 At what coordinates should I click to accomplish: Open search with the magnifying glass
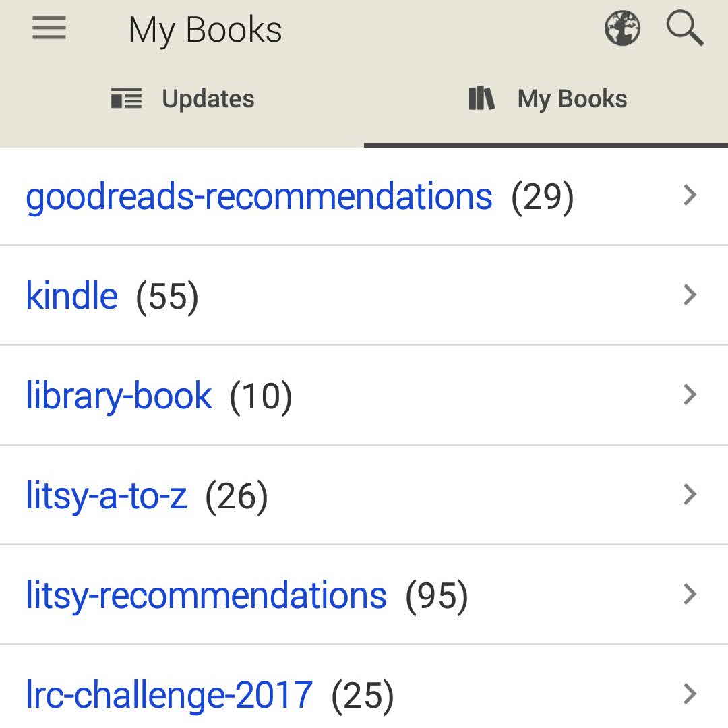pos(685,30)
